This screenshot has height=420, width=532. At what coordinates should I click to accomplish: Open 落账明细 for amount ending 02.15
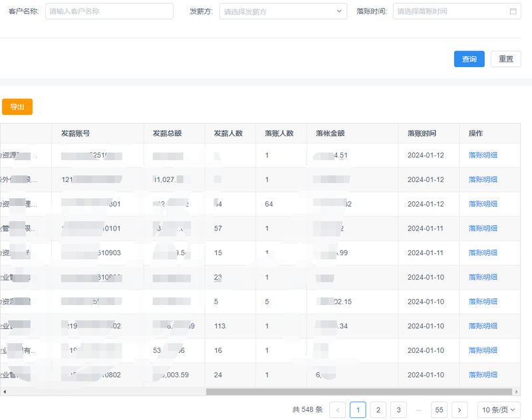483,302
